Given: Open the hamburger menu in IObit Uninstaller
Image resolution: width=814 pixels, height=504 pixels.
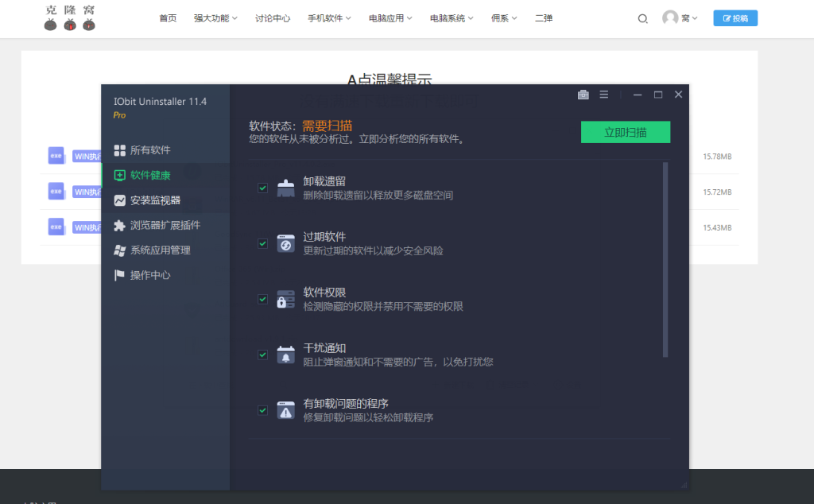Looking at the screenshot, I should [x=604, y=95].
